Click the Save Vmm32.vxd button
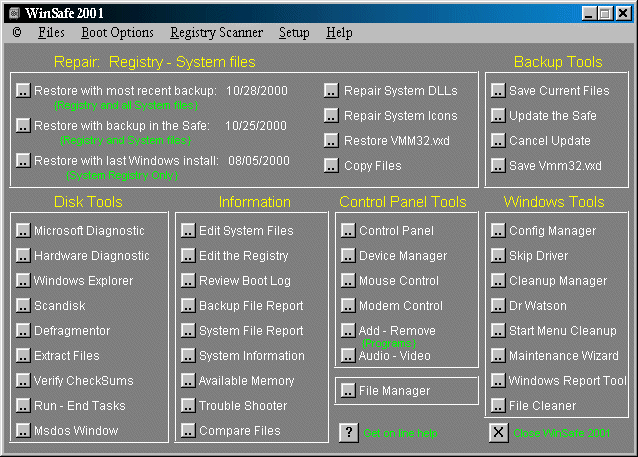638x457 pixels. tap(498, 166)
